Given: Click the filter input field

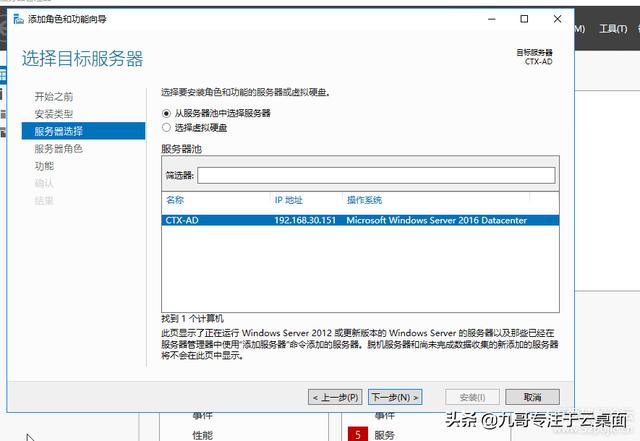Looking at the screenshot, I should pos(376,176).
